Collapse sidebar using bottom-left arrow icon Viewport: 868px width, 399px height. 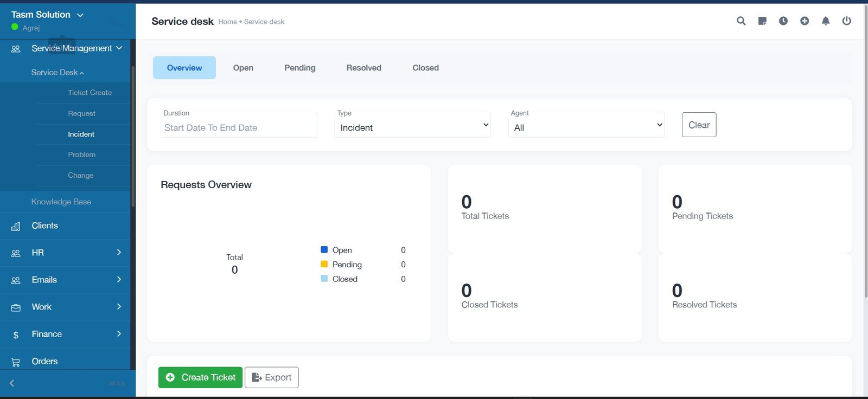12,383
